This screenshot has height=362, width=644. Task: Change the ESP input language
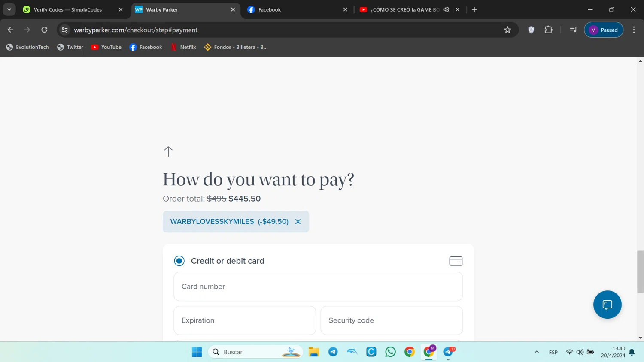coord(553,352)
